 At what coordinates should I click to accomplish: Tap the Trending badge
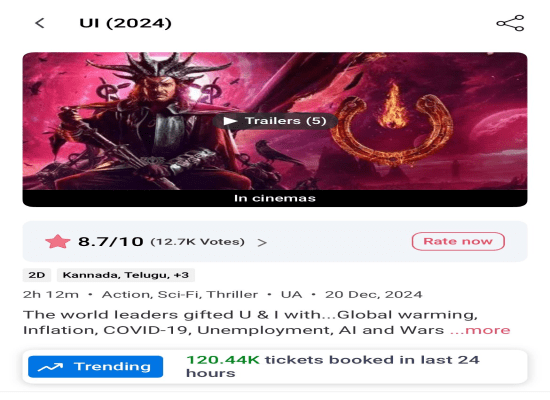(95, 367)
